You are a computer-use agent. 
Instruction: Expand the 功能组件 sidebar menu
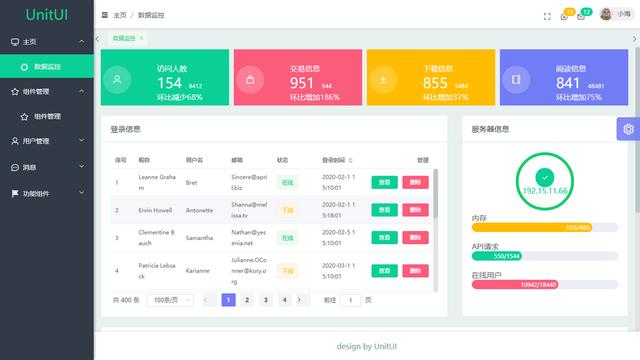47,193
